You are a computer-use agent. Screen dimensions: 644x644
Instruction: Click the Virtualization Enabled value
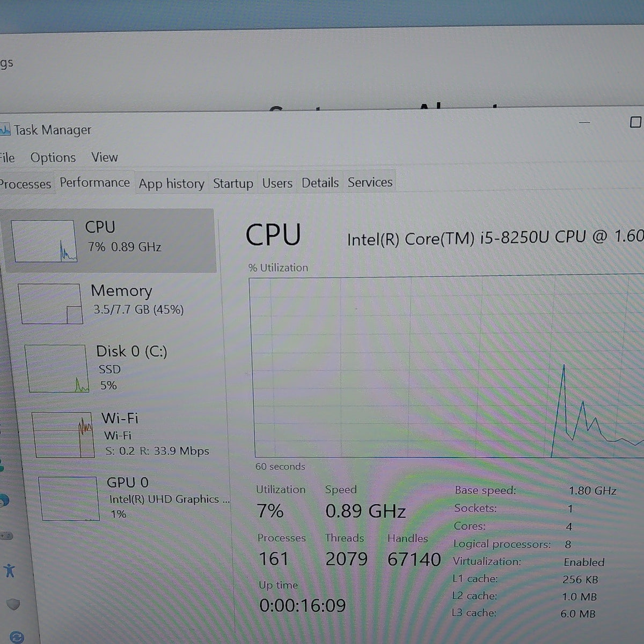pos(584,562)
